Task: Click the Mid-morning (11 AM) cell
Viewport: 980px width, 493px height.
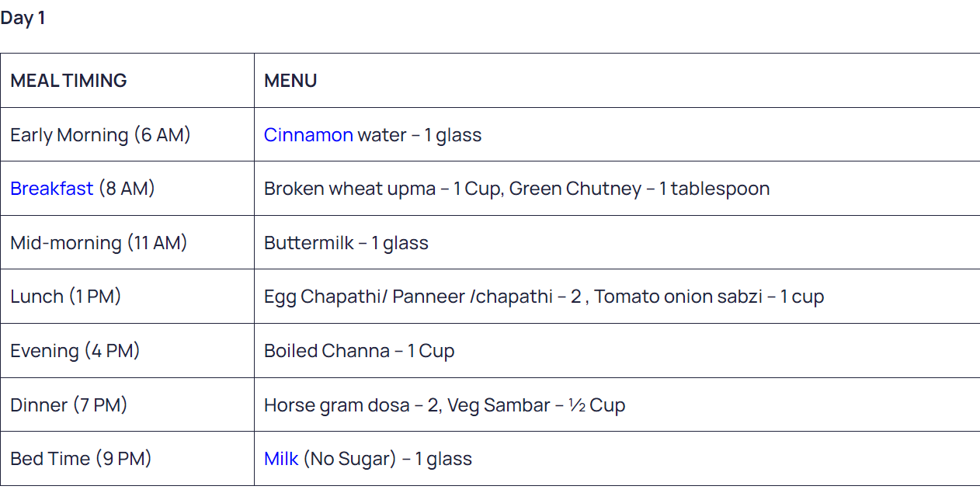Action: click(127, 242)
